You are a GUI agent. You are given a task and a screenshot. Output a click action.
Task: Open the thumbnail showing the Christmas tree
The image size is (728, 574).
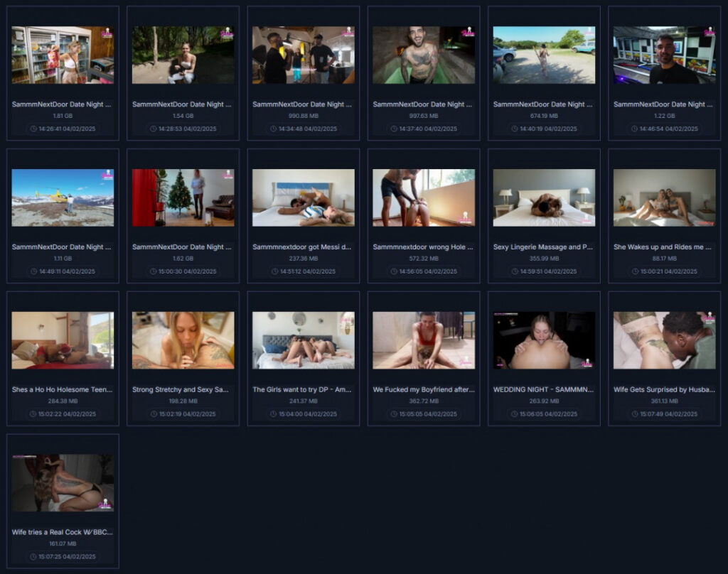click(183, 197)
